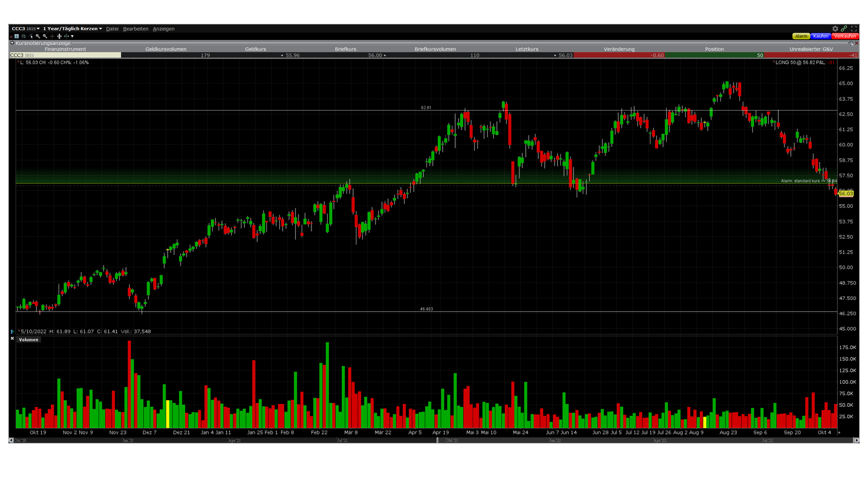Open the Bearbeiten menu

[x=136, y=29]
